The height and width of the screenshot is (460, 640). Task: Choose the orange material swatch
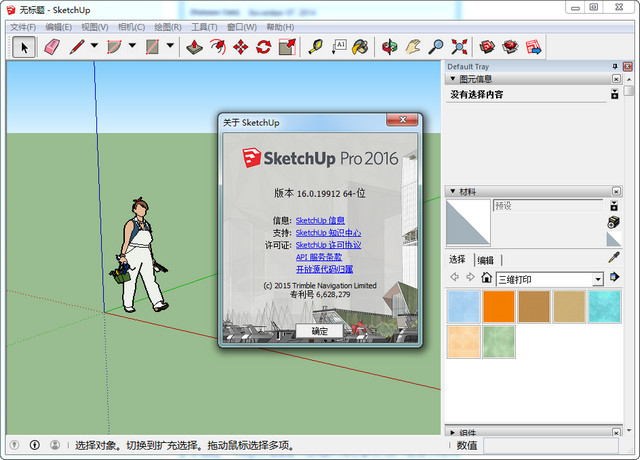coord(497,307)
